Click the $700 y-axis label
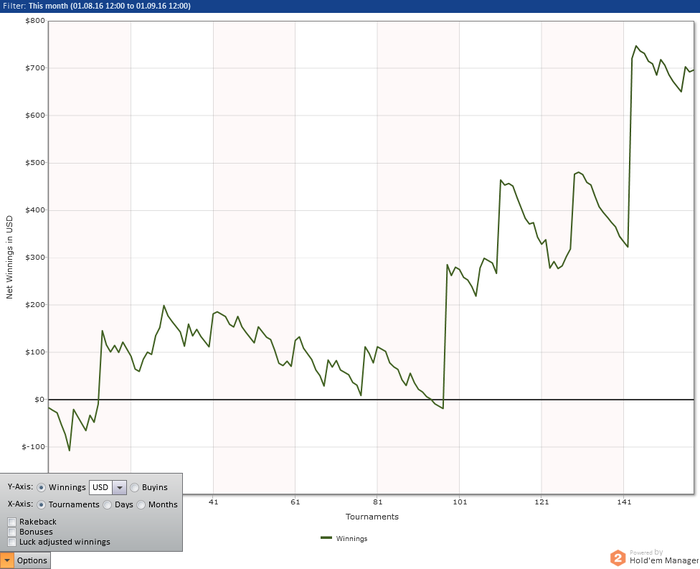The image size is (700, 569). (x=35, y=68)
